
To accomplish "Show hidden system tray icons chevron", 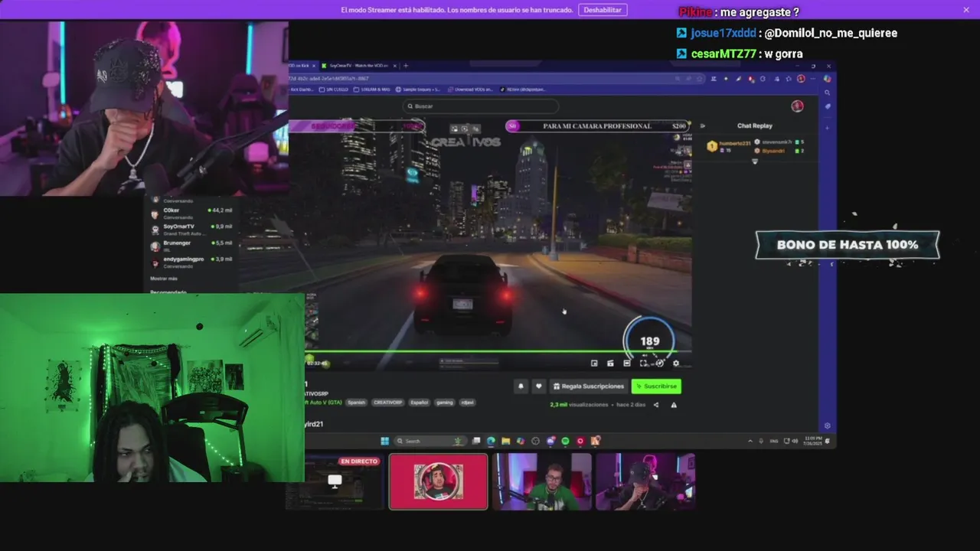I will click(750, 441).
